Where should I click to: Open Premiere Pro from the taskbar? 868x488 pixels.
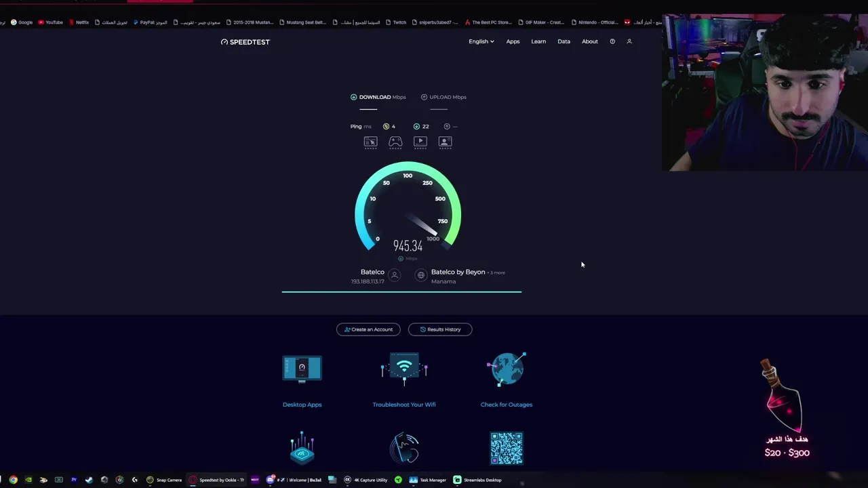coord(74,480)
